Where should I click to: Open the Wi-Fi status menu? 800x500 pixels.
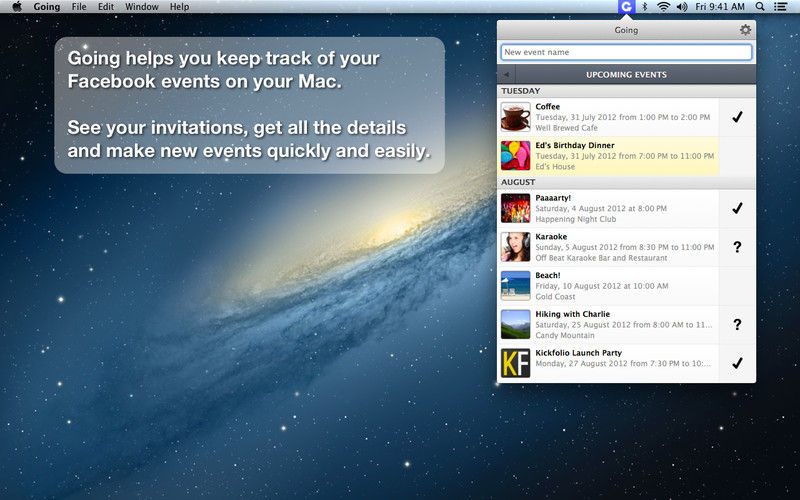click(663, 7)
